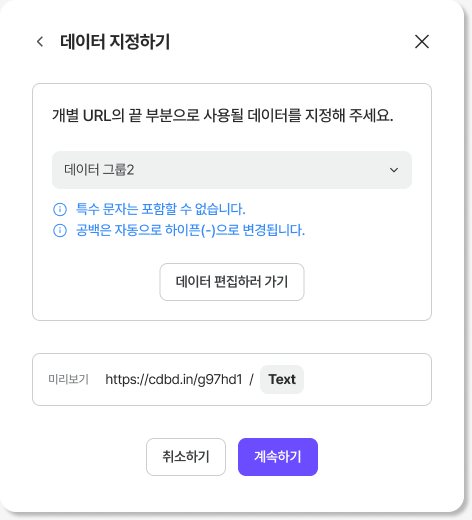472x520 pixels.
Task: Click the 개별 URL의 끝 부분으로 instruction text
Action: (223, 116)
